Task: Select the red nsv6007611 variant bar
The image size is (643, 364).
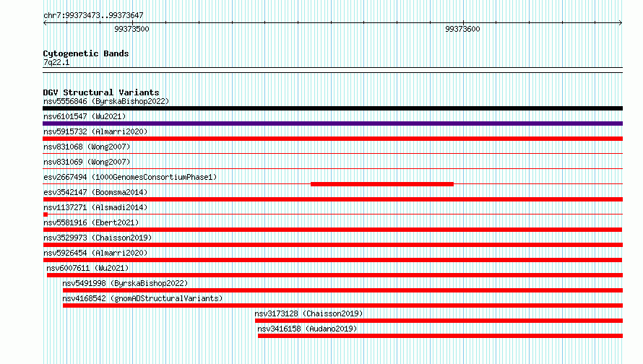Action: (x=335, y=275)
